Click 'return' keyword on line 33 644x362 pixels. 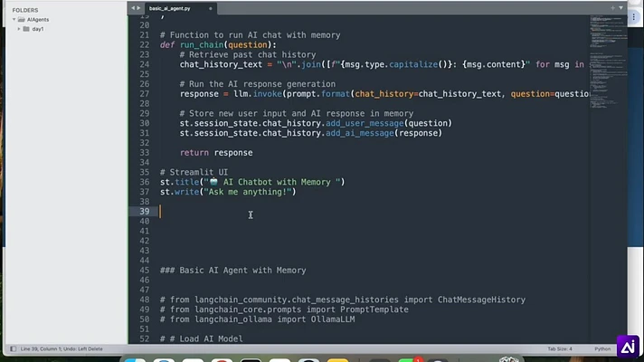pyautogui.click(x=194, y=153)
